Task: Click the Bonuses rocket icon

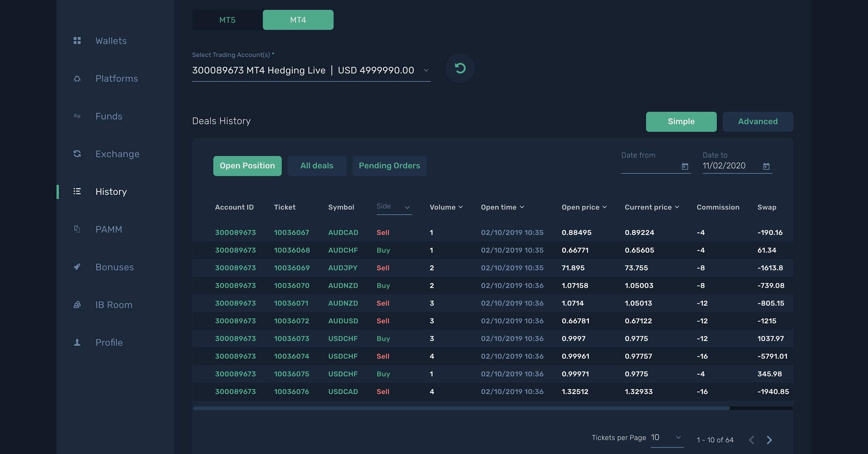Action: [x=77, y=267]
